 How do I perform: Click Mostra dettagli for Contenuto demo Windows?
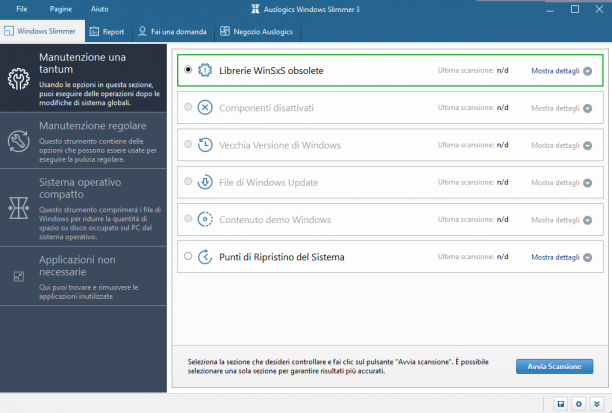(x=555, y=220)
